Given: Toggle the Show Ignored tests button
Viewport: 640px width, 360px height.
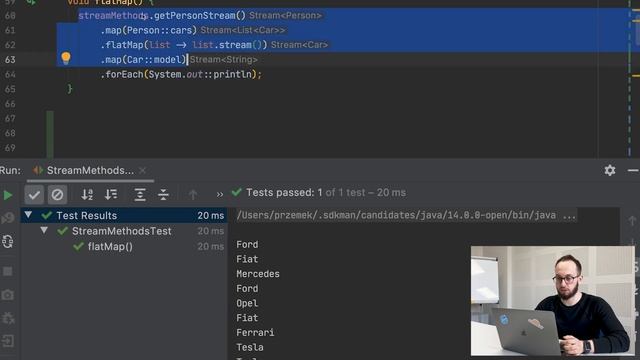Looking at the screenshot, I should point(57,195).
